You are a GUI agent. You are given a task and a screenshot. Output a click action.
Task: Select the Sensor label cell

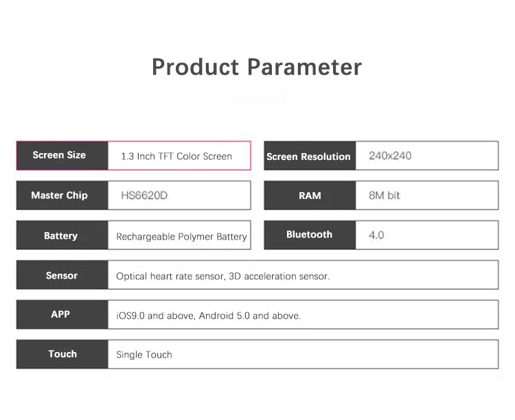[x=62, y=275]
